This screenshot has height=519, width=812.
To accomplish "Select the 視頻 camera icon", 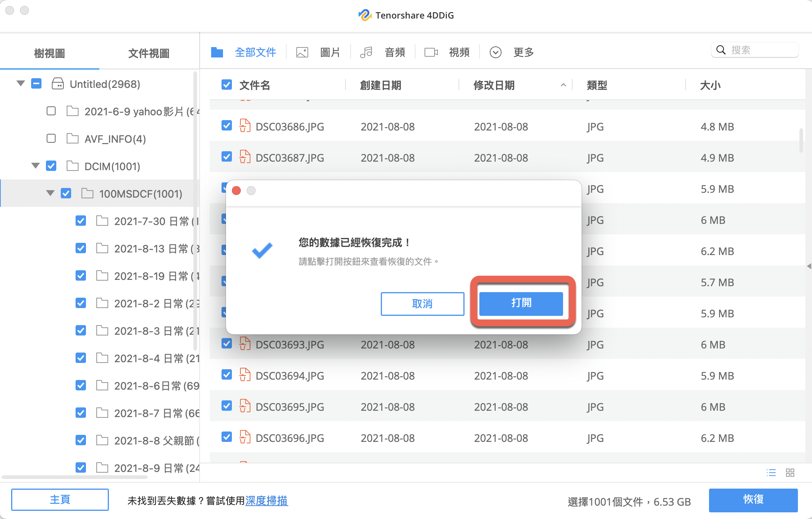I will click(x=431, y=52).
